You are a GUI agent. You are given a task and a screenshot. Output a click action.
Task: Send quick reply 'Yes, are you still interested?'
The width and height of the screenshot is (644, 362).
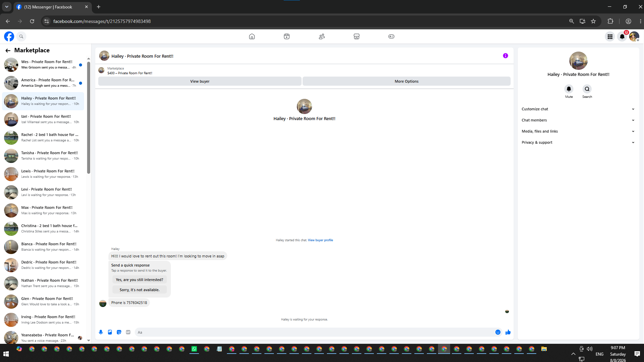pos(139,280)
